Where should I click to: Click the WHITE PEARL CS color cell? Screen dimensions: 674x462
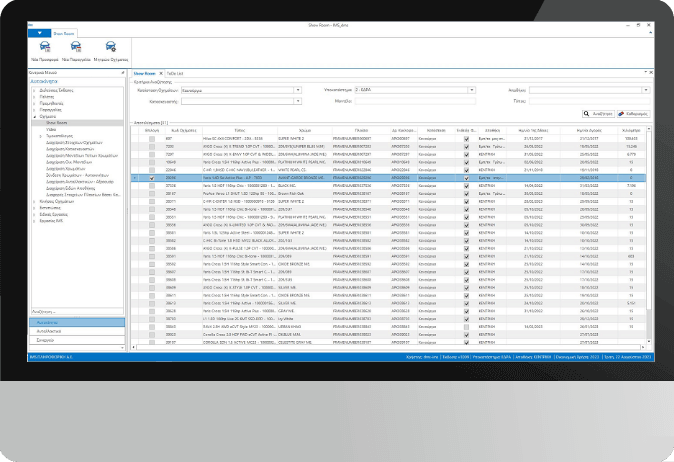305,170
